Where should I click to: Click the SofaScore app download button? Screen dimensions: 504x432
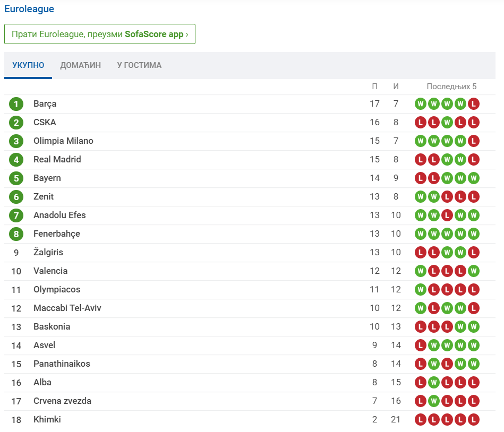[x=100, y=34]
